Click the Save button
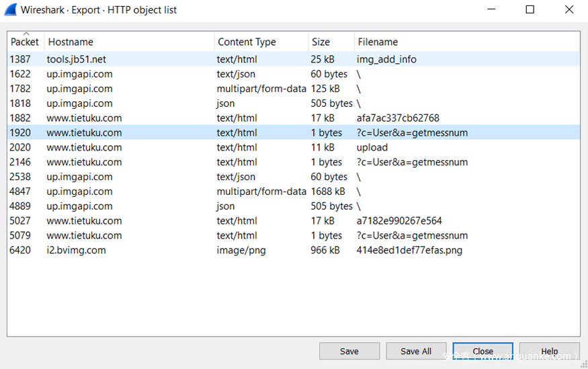588x369 pixels. (349, 351)
